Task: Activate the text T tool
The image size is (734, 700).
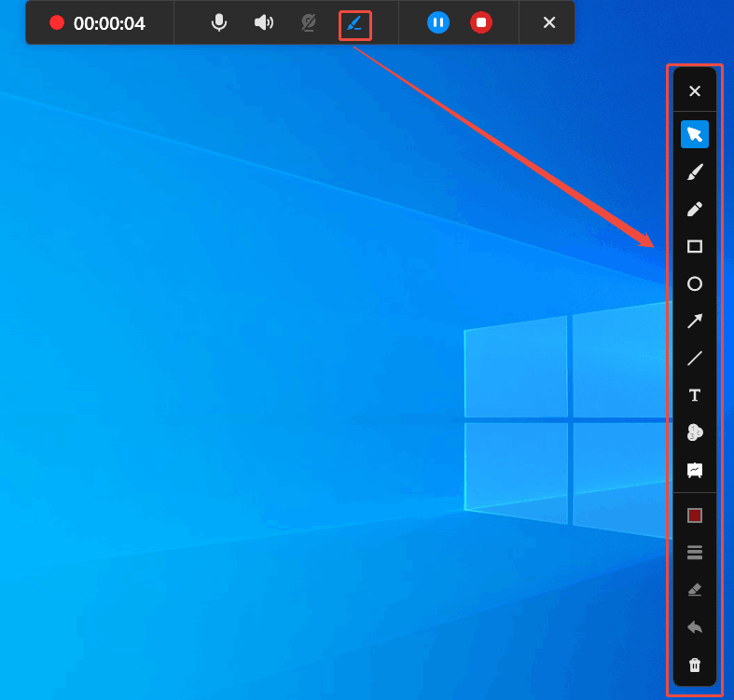Action: [x=695, y=395]
